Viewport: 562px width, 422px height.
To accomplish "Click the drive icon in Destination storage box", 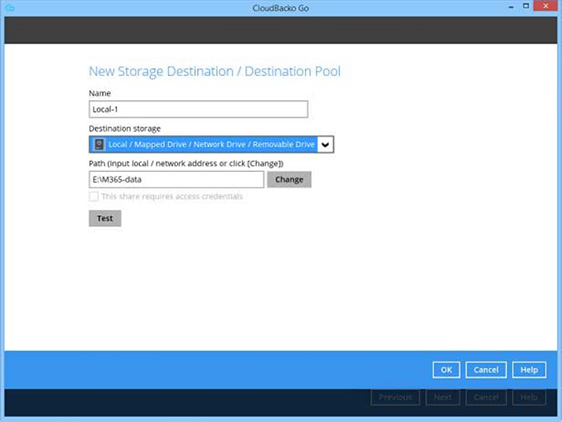I will pyautogui.click(x=99, y=144).
